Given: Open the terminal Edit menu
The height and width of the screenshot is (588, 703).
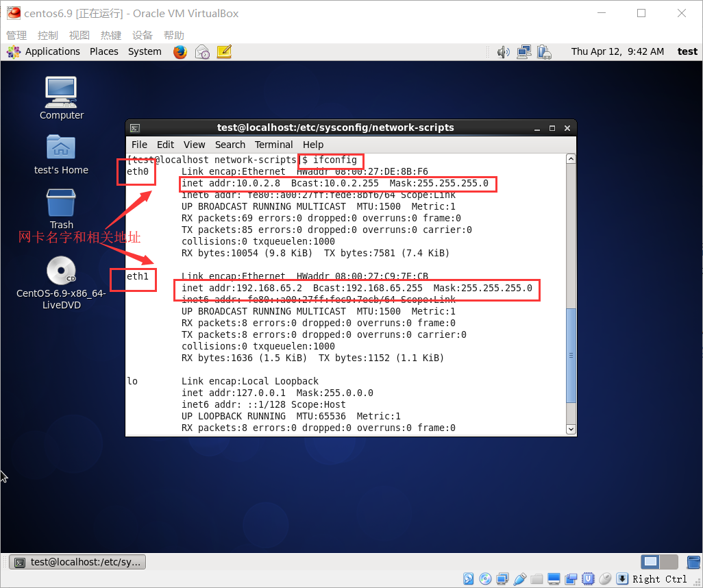Looking at the screenshot, I should (165, 145).
